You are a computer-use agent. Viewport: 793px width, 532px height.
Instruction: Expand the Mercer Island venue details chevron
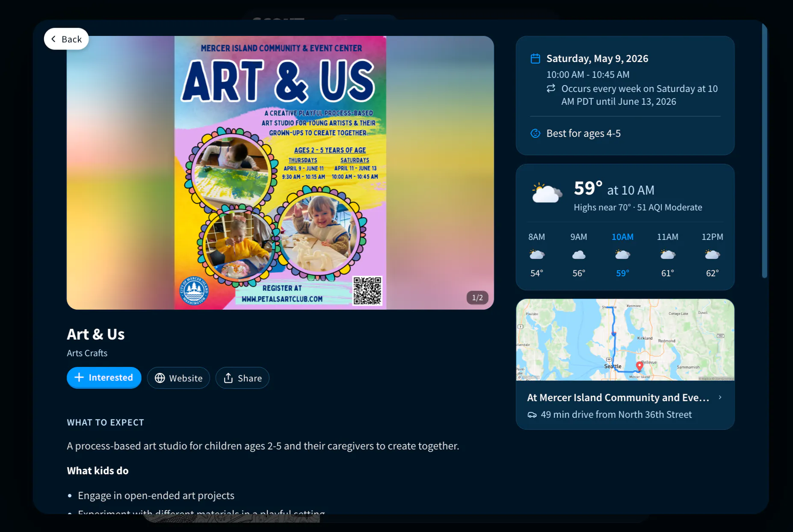[x=720, y=397]
